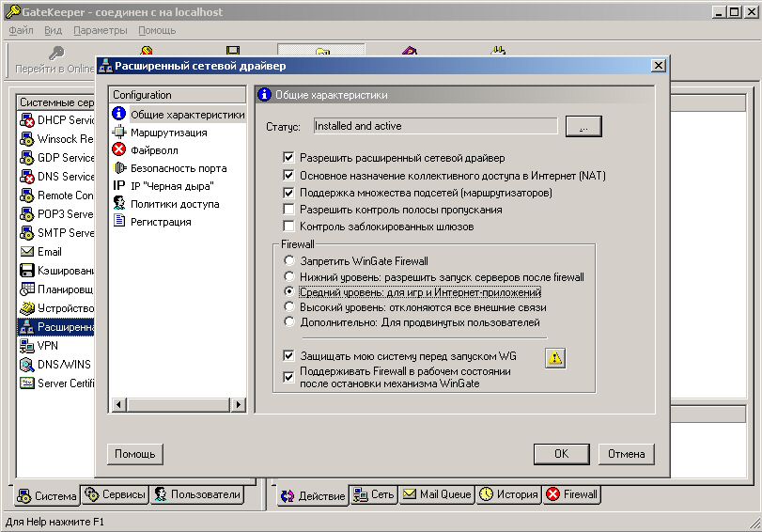This screenshot has height=532, width=762.
Task: Toggle Защищать мою систему перед запуском WG
Action: pyautogui.click(x=288, y=356)
